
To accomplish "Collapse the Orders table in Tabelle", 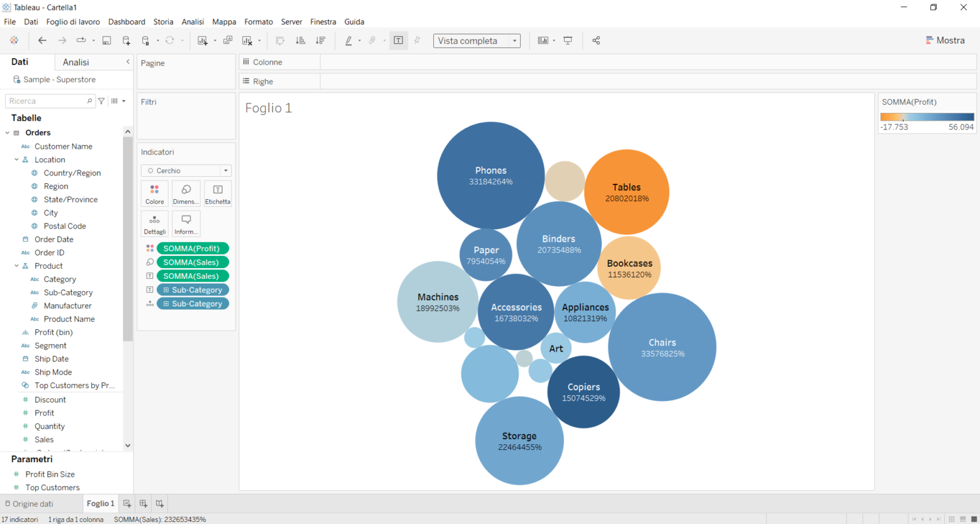I will point(8,132).
